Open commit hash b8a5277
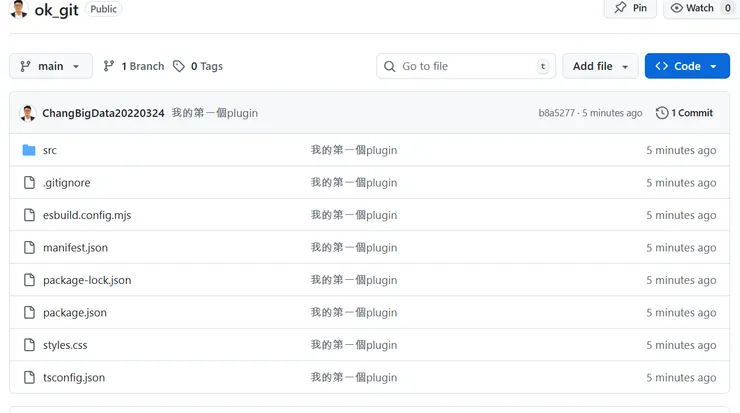740x413 pixels. tap(556, 113)
